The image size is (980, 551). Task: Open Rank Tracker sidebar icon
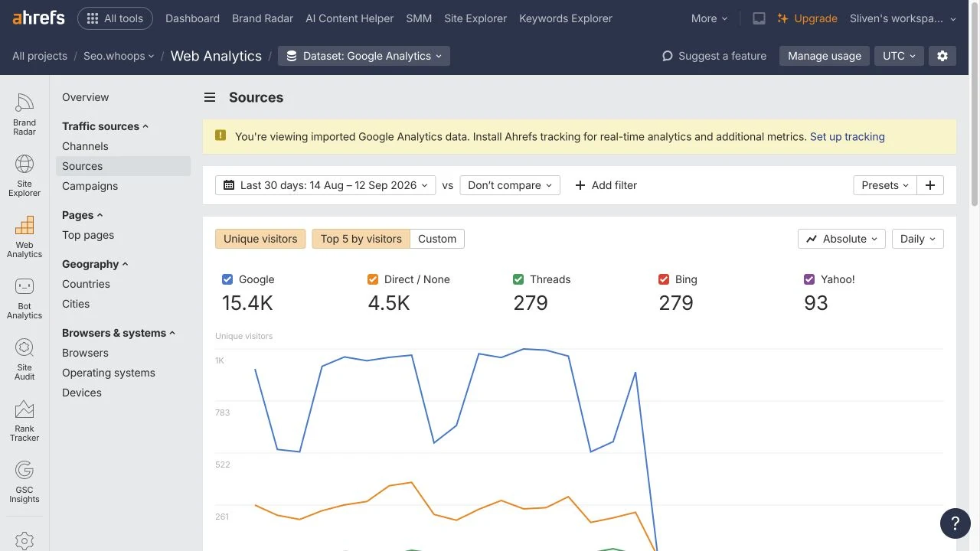[24, 420]
